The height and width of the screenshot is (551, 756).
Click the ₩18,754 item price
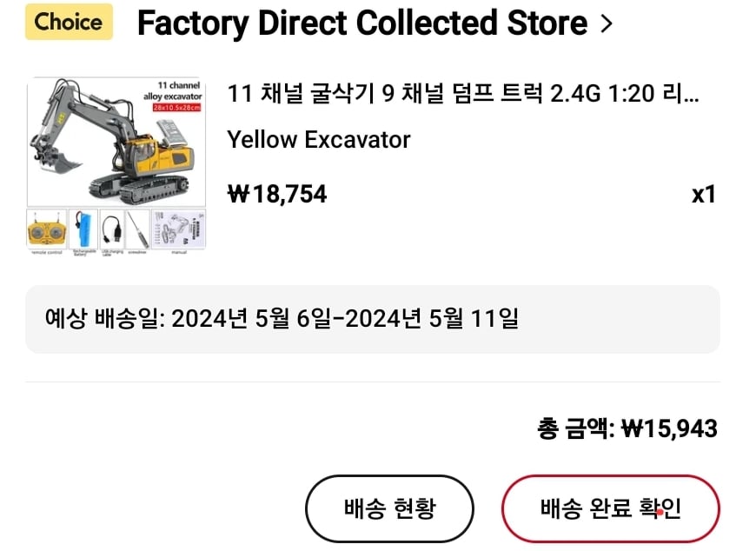click(276, 195)
